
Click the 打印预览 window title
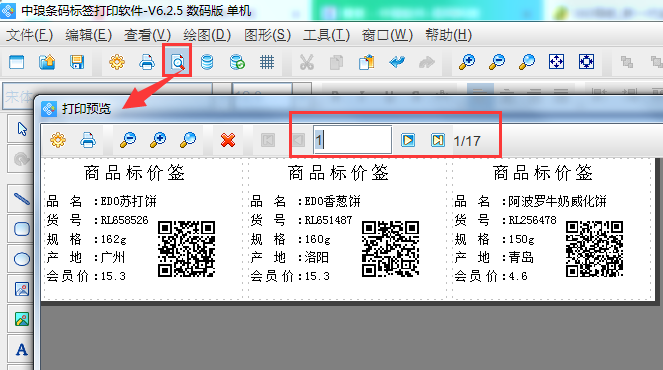tap(86, 109)
